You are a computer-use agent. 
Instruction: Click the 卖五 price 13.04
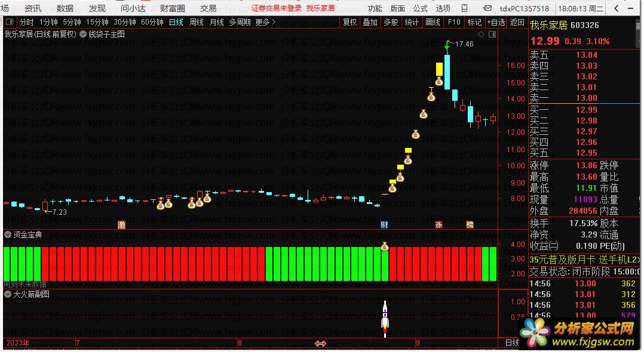click(587, 55)
